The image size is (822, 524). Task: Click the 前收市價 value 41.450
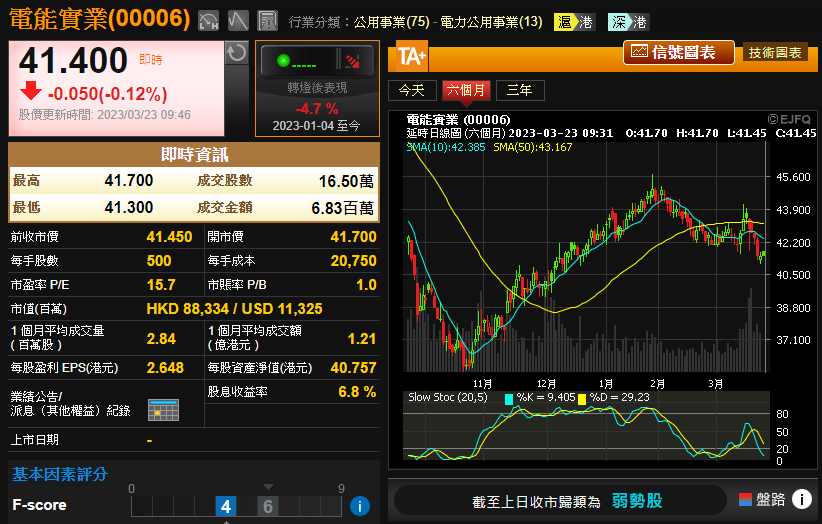tap(169, 237)
